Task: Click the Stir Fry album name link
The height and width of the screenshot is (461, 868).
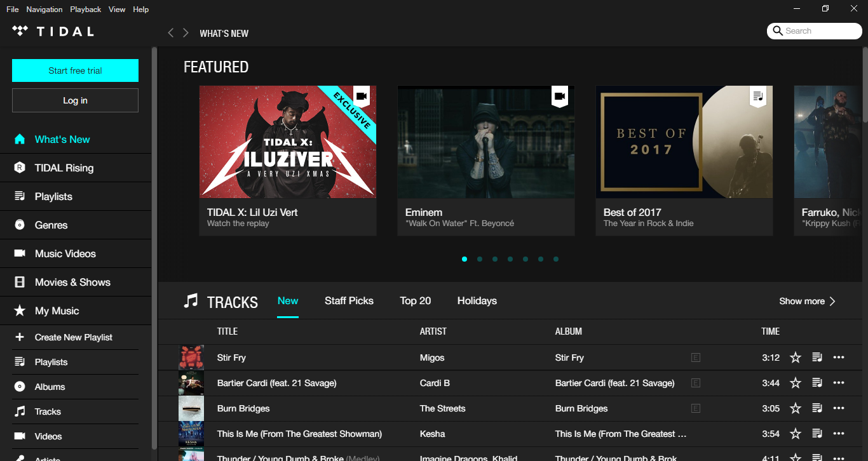Action: pyautogui.click(x=569, y=357)
